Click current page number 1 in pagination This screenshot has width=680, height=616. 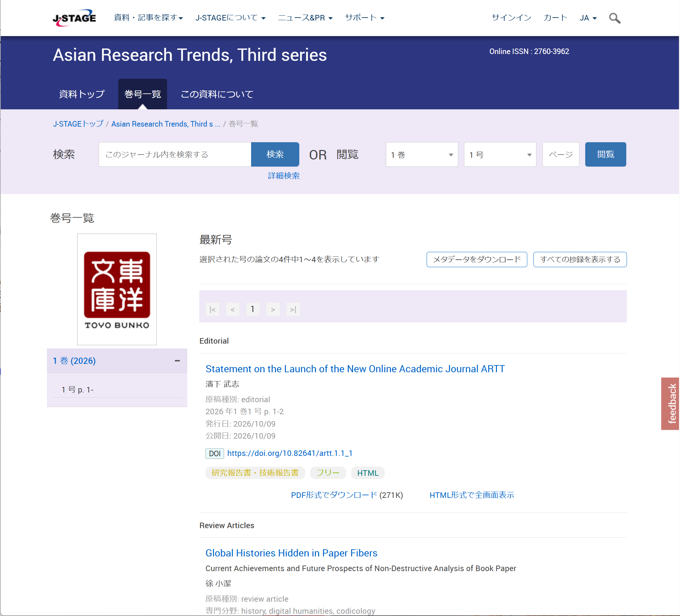click(x=253, y=309)
